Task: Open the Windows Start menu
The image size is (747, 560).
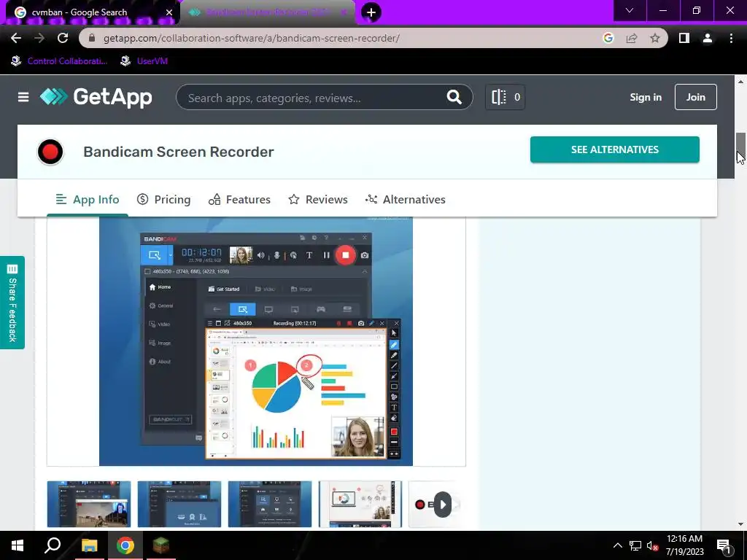Action: click(18, 545)
